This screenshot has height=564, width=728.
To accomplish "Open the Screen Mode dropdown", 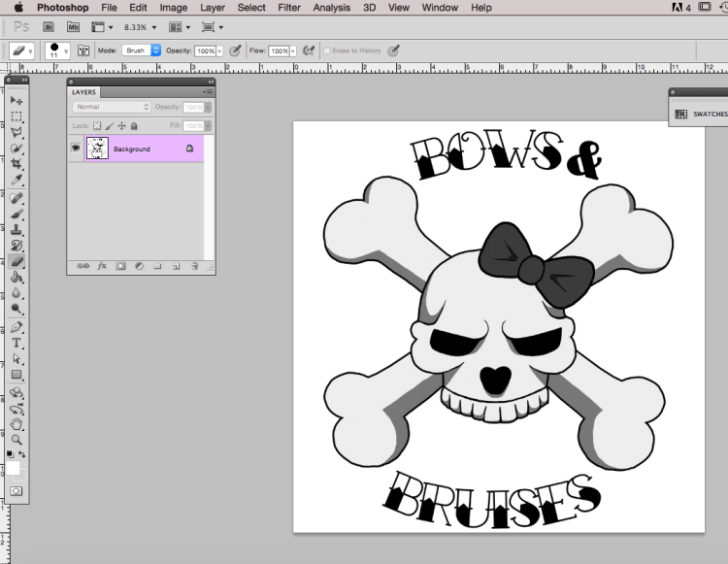I will (213, 27).
